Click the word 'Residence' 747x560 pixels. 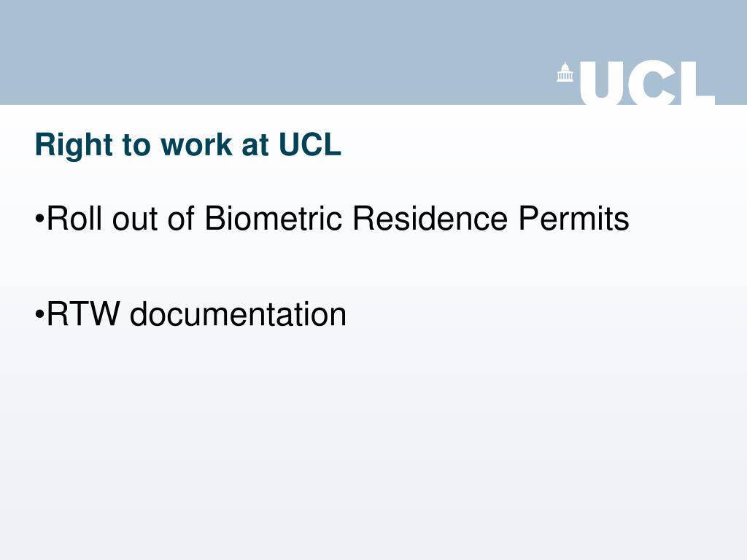coord(430,219)
